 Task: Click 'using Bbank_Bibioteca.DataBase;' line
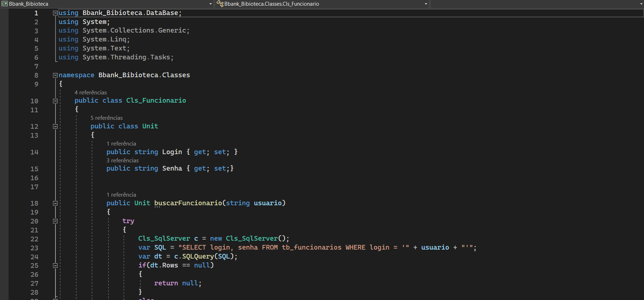tap(120, 13)
